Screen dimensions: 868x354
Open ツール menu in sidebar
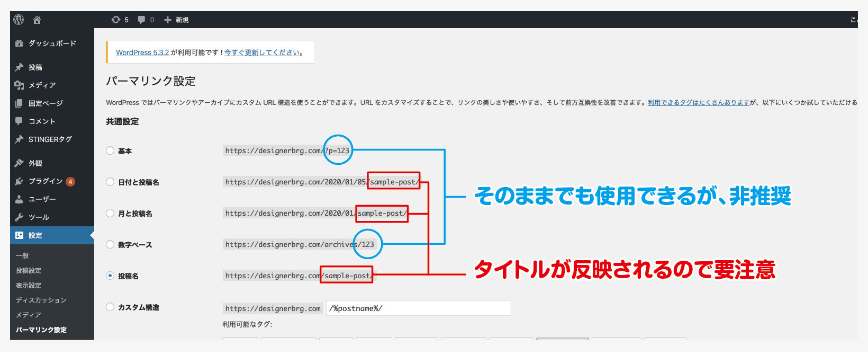pyautogui.click(x=39, y=217)
